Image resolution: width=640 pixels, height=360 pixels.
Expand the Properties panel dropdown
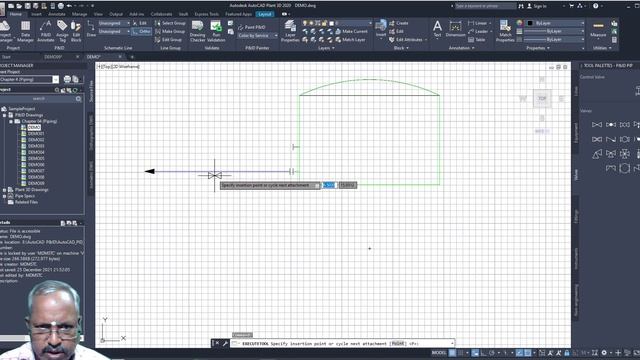click(538, 48)
